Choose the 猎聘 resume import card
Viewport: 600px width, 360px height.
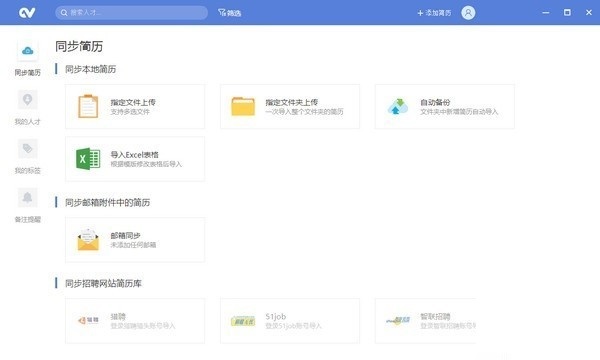coord(135,321)
